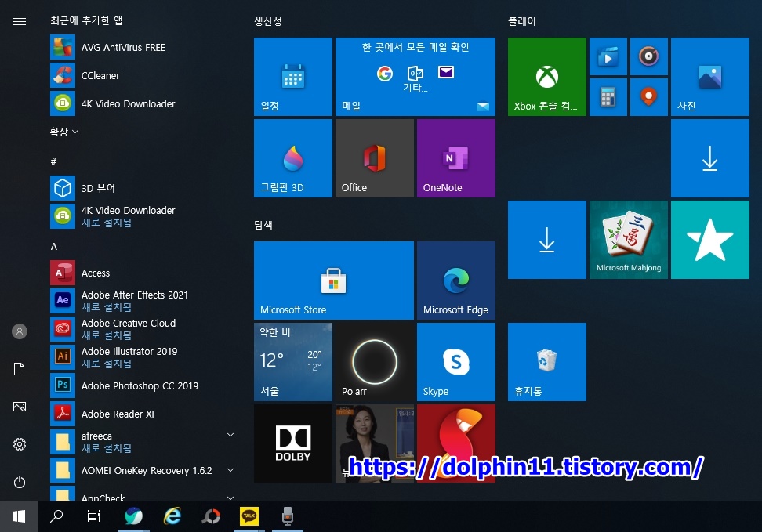Viewport: 762px width, 532px height.
Task: Click the A letter group header
Action: (54, 246)
